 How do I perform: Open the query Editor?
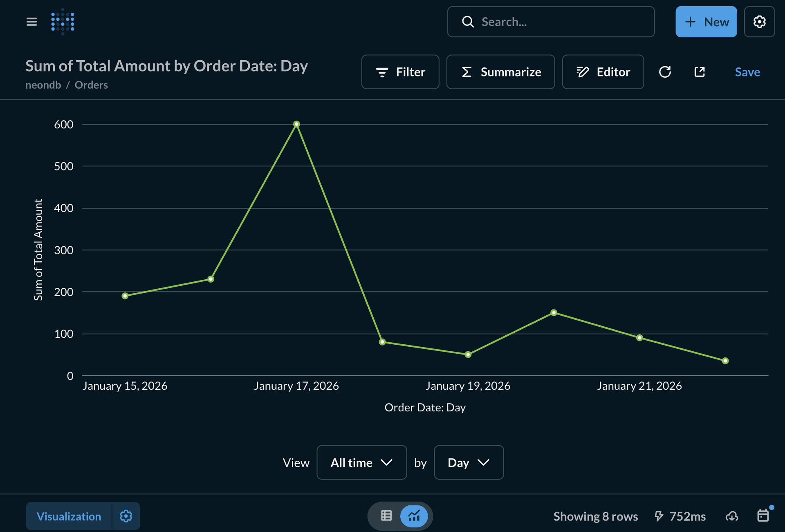pyautogui.click(x=603, y=72)
